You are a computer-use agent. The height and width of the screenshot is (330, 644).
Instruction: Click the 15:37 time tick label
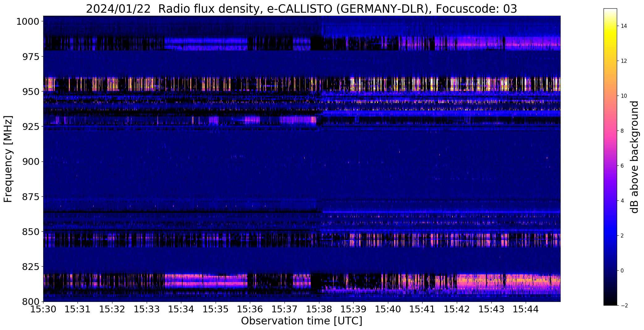[284, 309]
